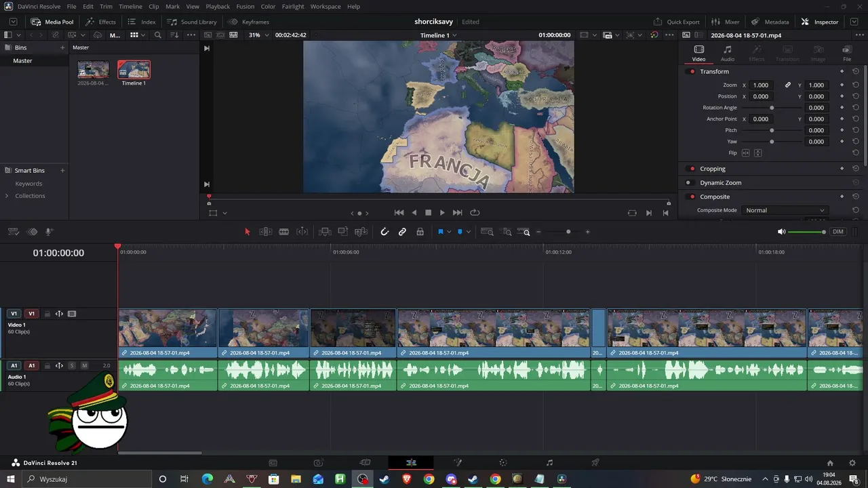Viewport: 868px width, 488px height.
Task: Toggle the Zoom X/Y link icon
Action: [x=788, y=85]
